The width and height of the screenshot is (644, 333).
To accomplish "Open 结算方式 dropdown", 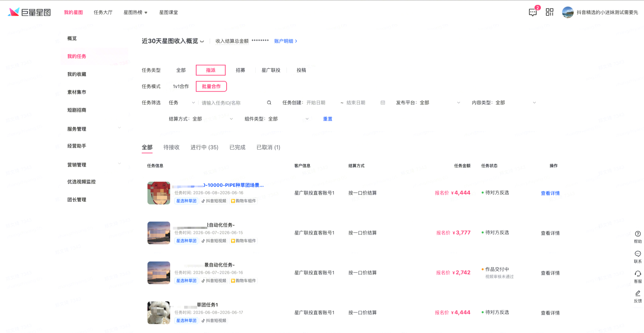I will pos(201,119).
